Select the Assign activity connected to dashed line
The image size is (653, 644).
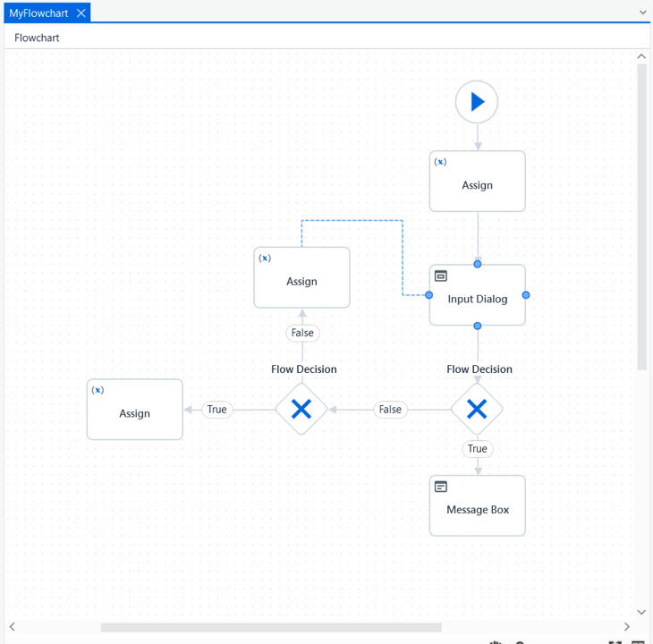pos(302,277)
